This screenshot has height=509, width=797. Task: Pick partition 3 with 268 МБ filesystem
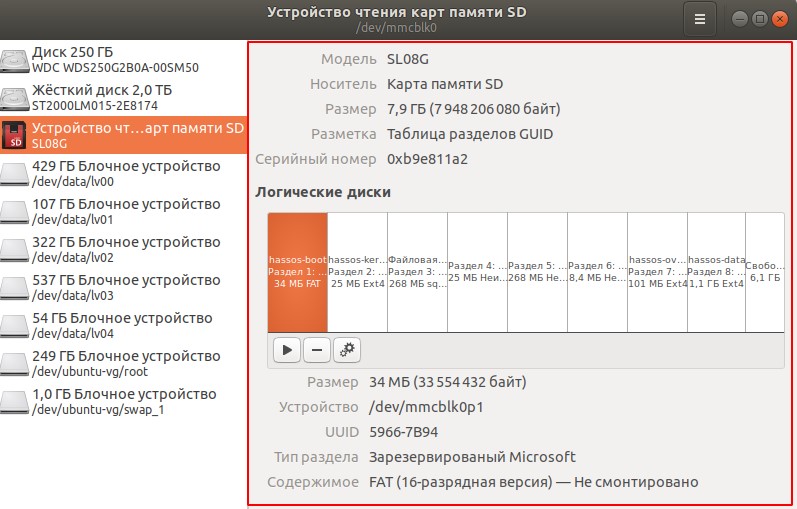pyautogui.click(x=417, y=271)
